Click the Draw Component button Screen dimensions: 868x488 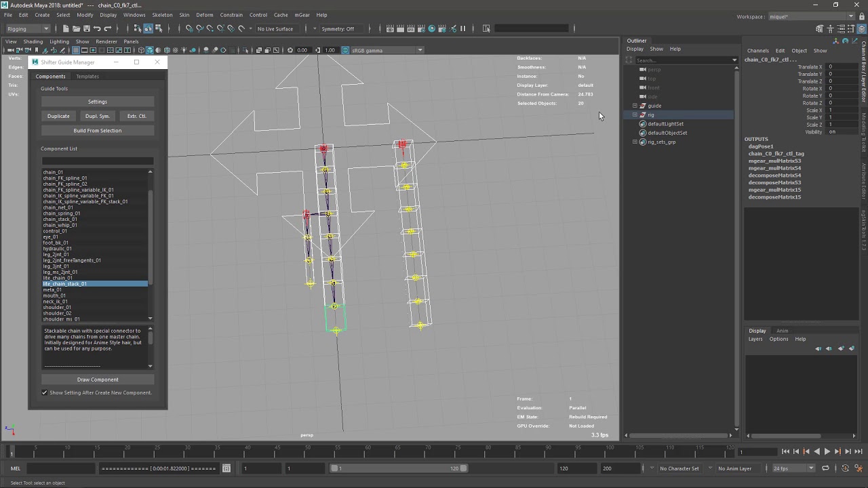(98, 380)
